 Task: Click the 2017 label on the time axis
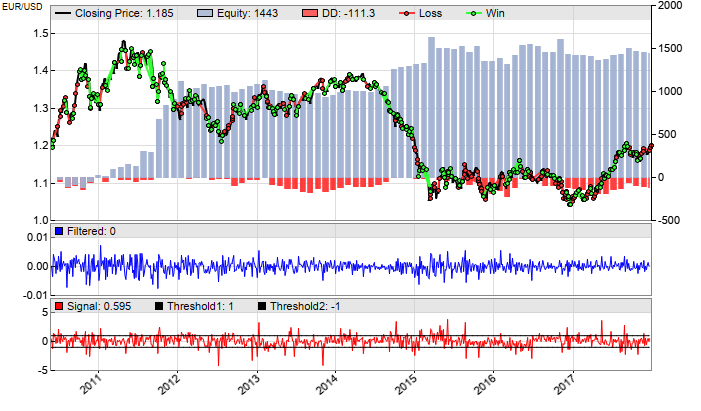[x=567, y=387]
